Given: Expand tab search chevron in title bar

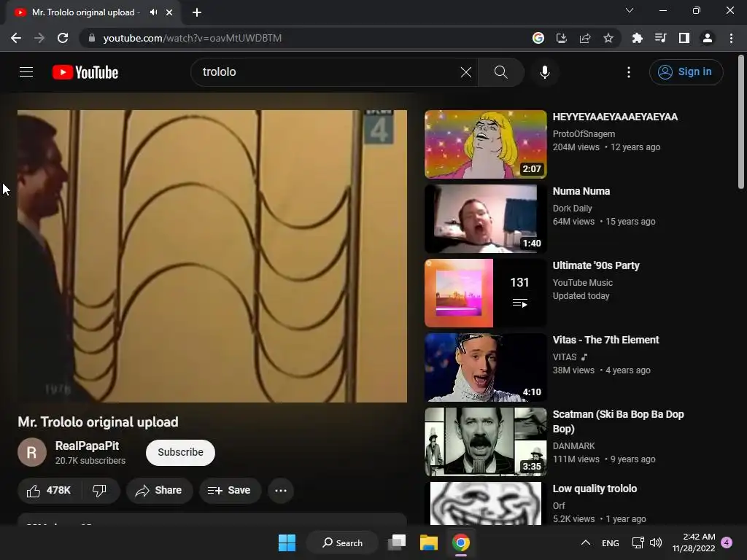Looking at the screenshot, I should [x=630, y=10].
